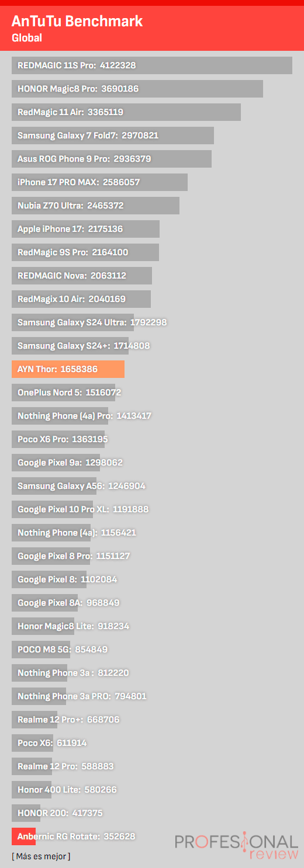
Task: Click the Más es mejor footnote
Action: pyautogui.click(x=41, y=856)
